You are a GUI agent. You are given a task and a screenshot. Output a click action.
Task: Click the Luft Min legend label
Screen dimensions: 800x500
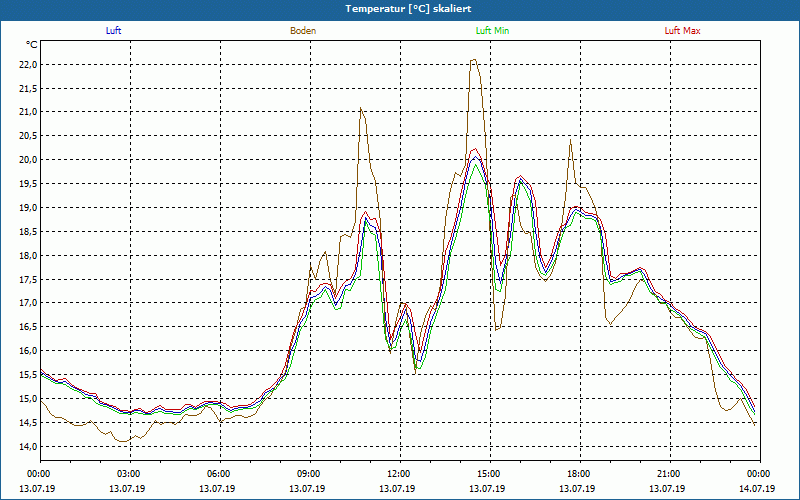coord(492,31)
